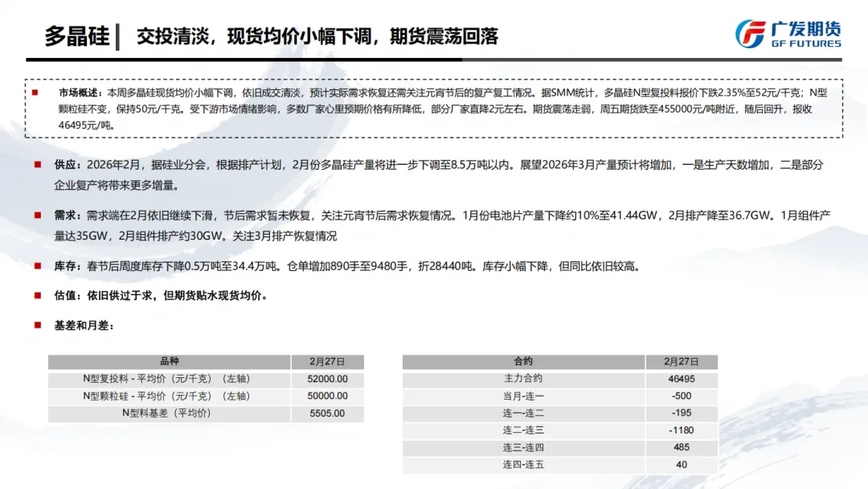This screenshot has height=489, width=868.
Task: Select the 主力合约 row label
Action: tap(523, 379)
